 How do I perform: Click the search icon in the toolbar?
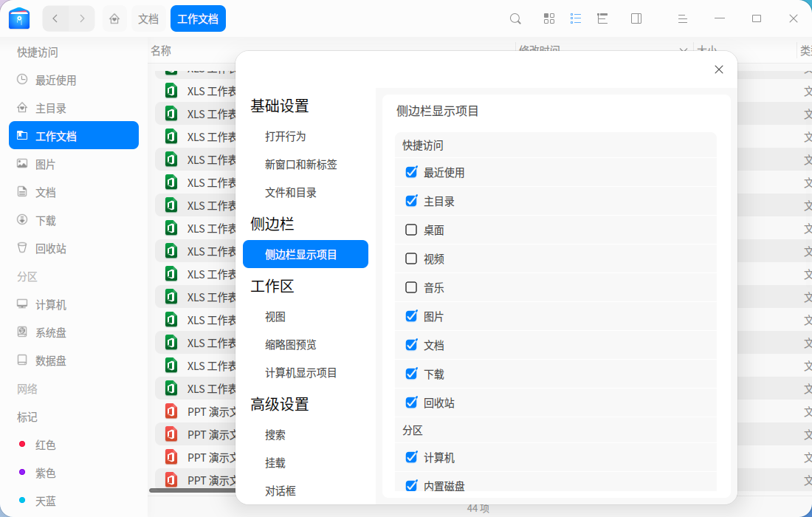(515, 18)
